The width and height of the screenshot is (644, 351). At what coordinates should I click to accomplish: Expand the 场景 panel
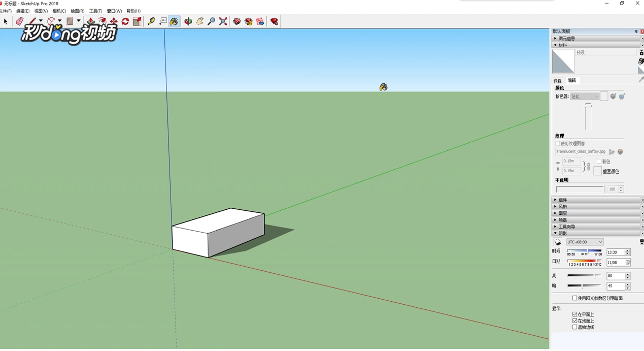click(x=597, y=220)
